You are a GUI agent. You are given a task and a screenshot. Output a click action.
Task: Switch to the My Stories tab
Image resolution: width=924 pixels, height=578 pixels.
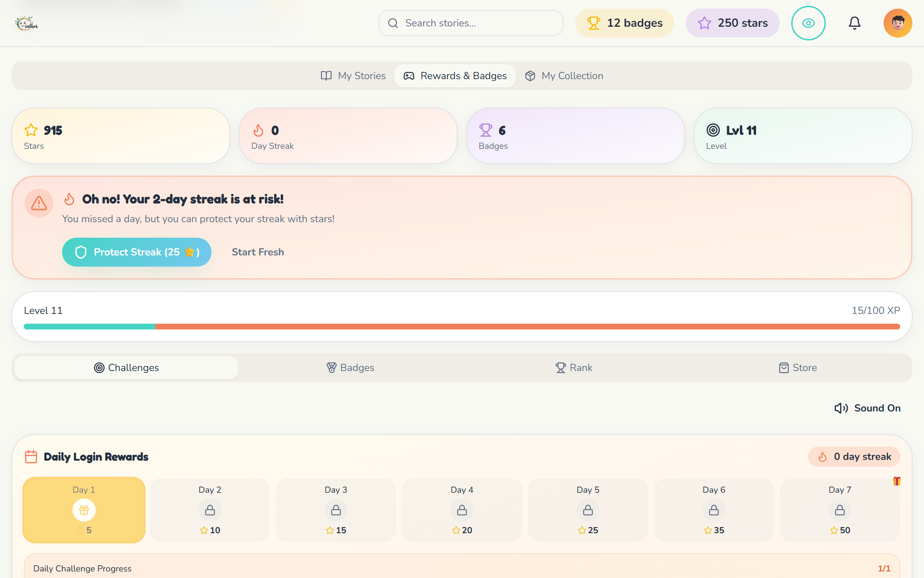(353, 76)
